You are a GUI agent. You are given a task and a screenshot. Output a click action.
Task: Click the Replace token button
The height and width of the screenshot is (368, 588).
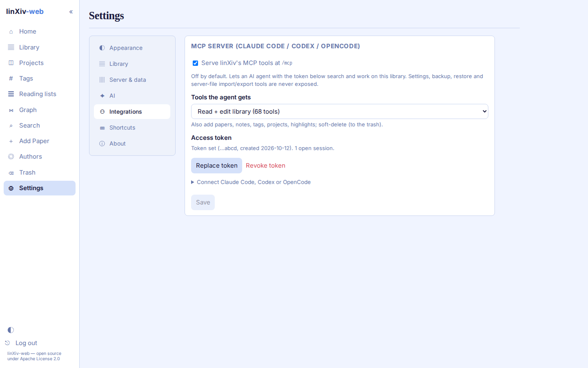(216, 166)
